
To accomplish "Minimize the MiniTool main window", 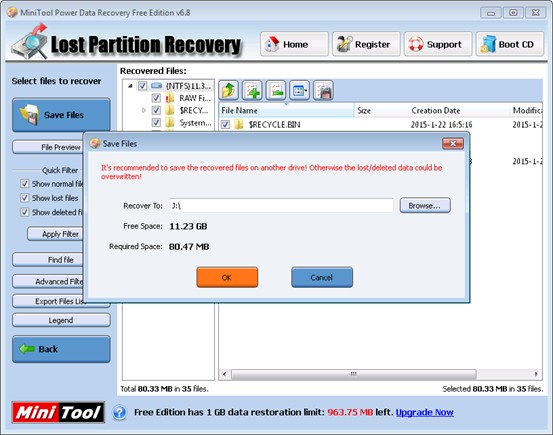I will pyautogui.click(x=491, y=13).
